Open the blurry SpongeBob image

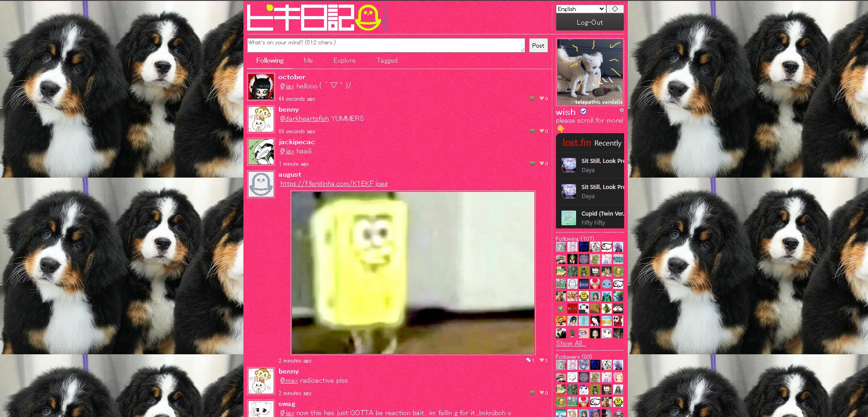coord(413,273)
